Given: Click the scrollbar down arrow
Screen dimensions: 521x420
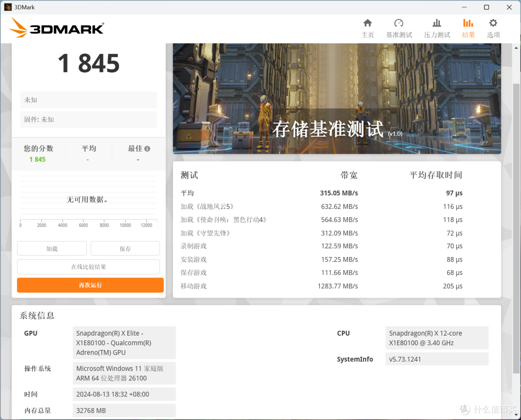Looking at the screenshot, I should click(516, 415).
